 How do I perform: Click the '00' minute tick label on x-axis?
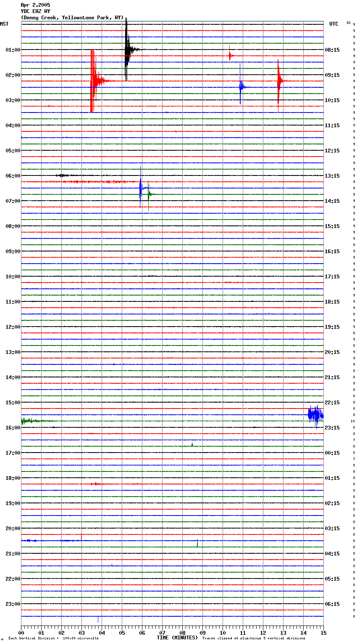tap(21, 633)
